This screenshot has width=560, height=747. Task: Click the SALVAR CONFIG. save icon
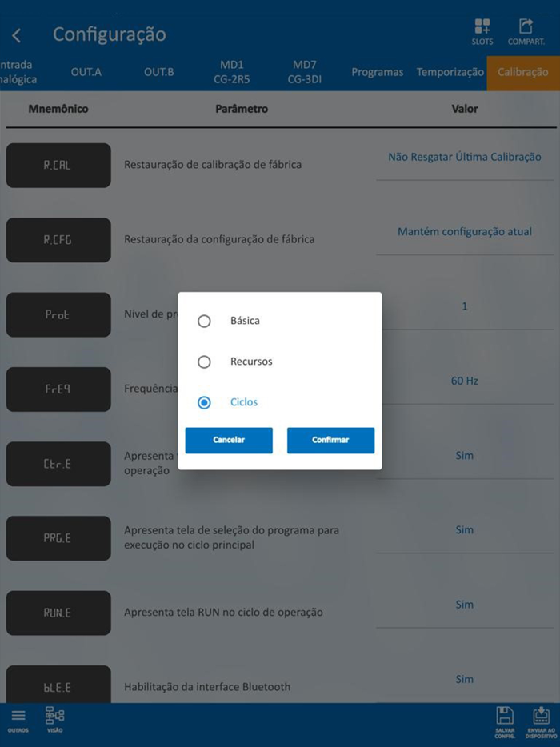pyautogui.click(x=505, y=717)
